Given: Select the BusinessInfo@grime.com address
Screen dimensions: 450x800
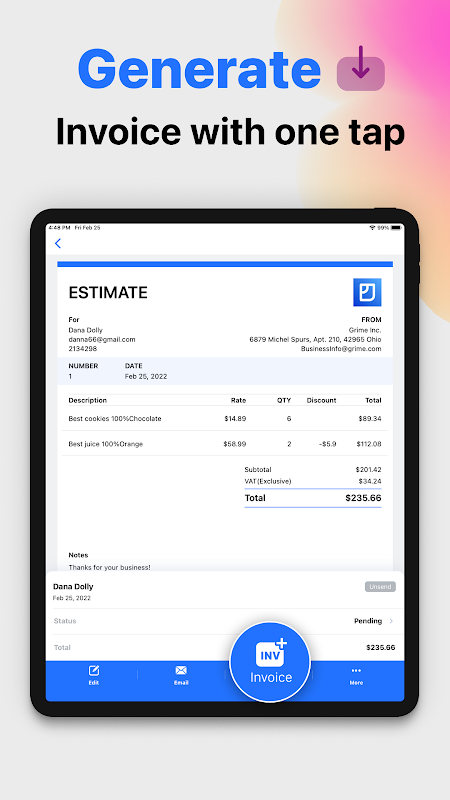Looking at the screenshot, I should pos(341,349).
